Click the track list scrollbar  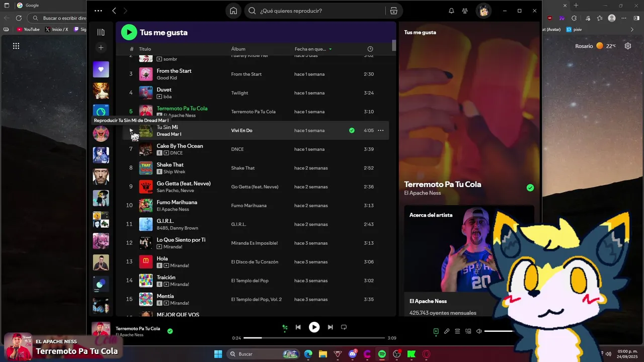[394, 45]
